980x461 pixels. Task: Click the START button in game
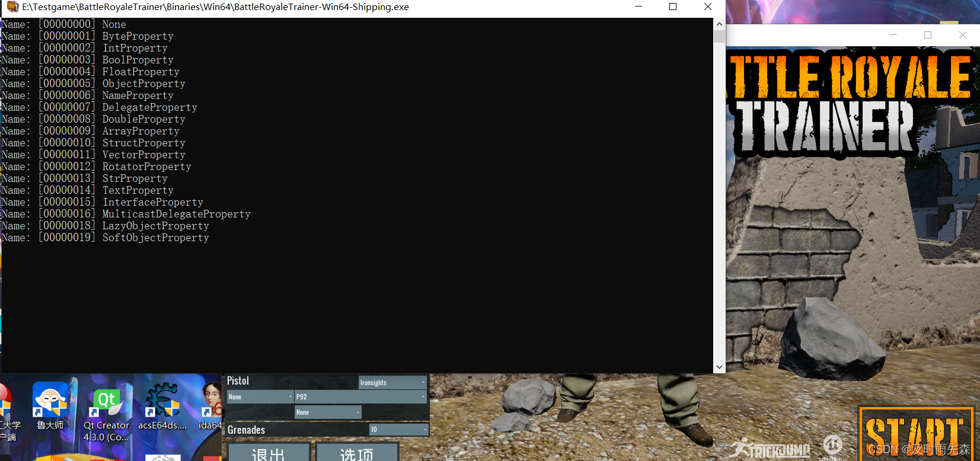(x=916, y=434)
